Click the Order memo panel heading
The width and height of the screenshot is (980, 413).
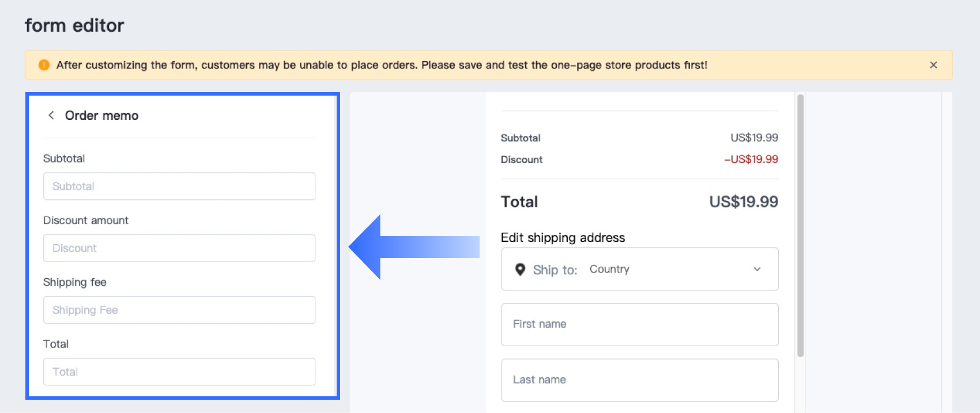(101, 115)
